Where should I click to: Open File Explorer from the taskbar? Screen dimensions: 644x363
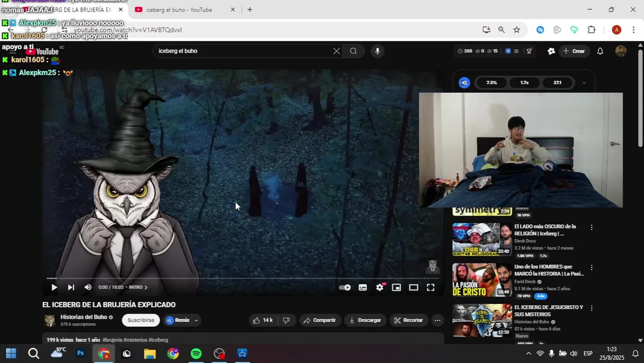pos(150,353)
